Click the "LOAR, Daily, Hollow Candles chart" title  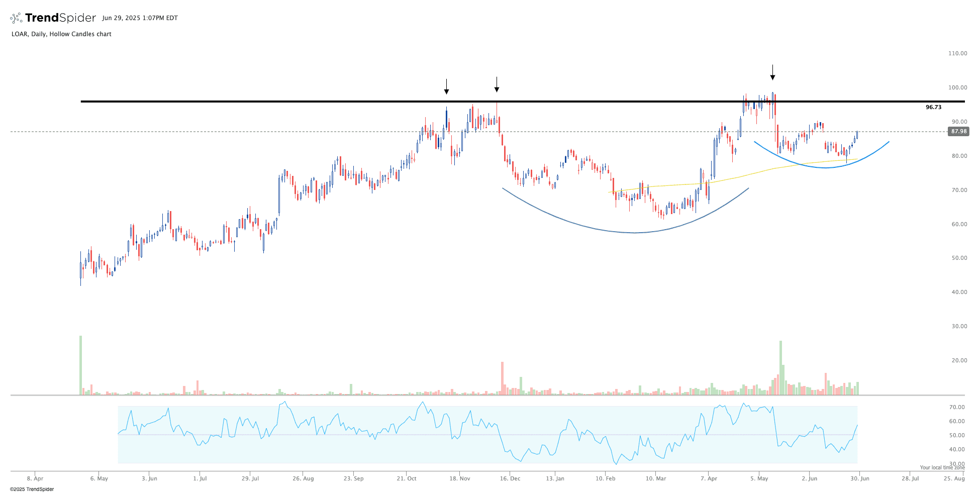61,34
